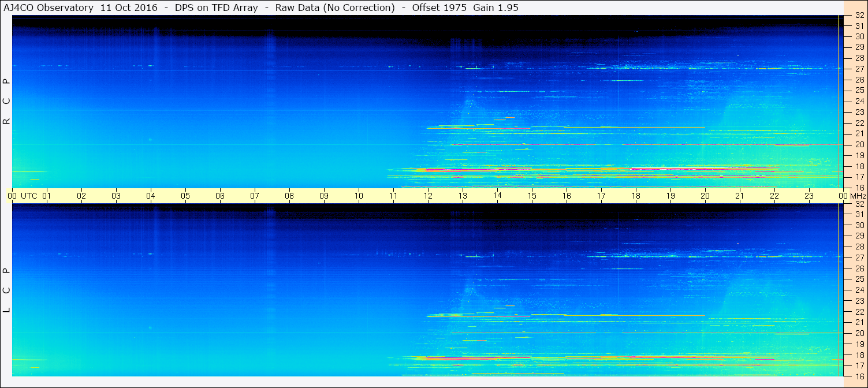This screenshot has width=868, height=388.
Task: Select the 01 hour mark on the time axis
Action: click(x=47, y=196)
